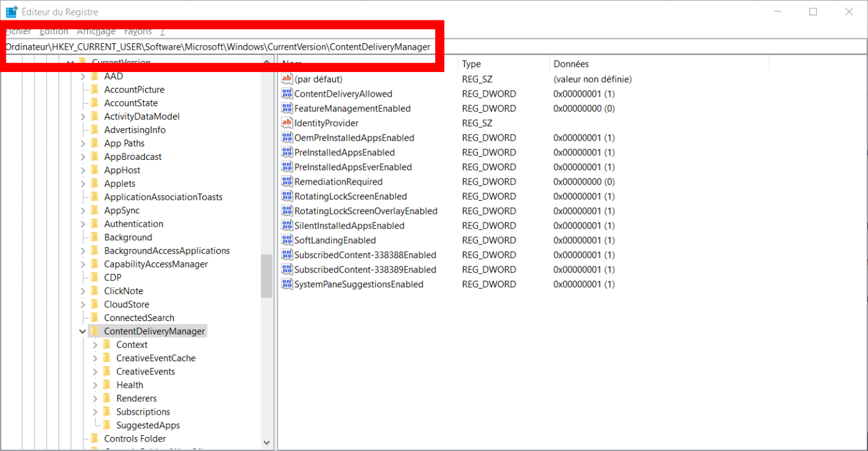Click the registry path address bar

(573, 47)
